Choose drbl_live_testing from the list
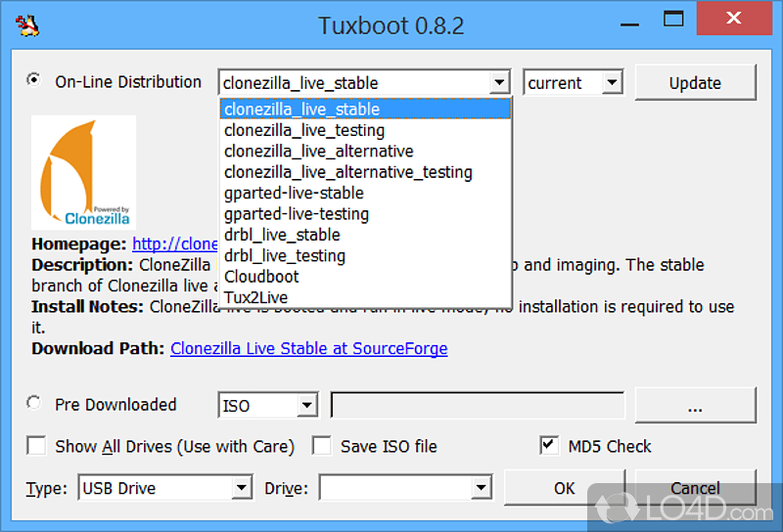The width and height of the screenshot is (783, 532). click(x=365, y=255)
